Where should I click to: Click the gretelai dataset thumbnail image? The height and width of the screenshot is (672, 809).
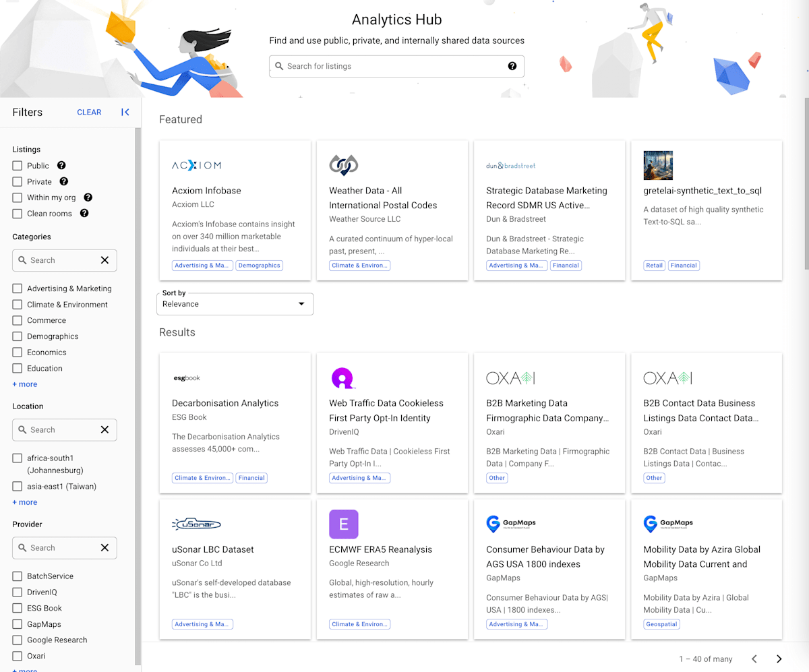[658, 165]
